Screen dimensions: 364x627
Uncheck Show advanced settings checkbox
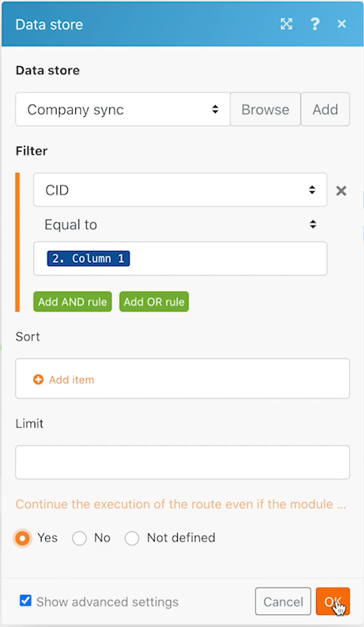(x=26, y=600)
